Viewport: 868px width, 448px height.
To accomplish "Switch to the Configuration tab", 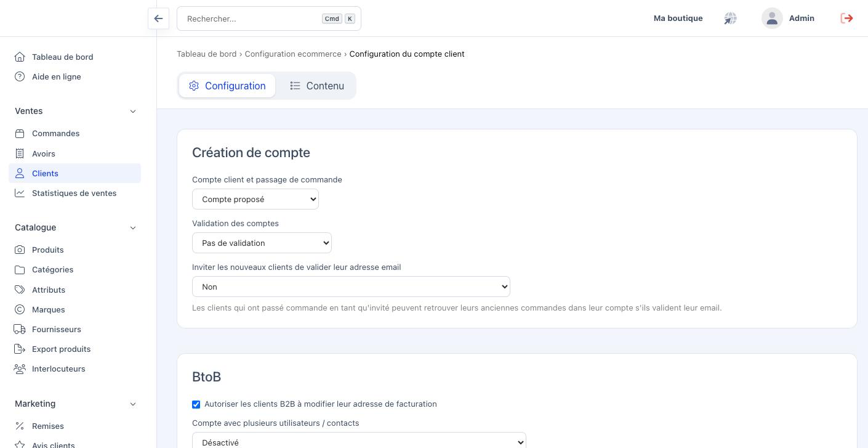I will point(227,86).
